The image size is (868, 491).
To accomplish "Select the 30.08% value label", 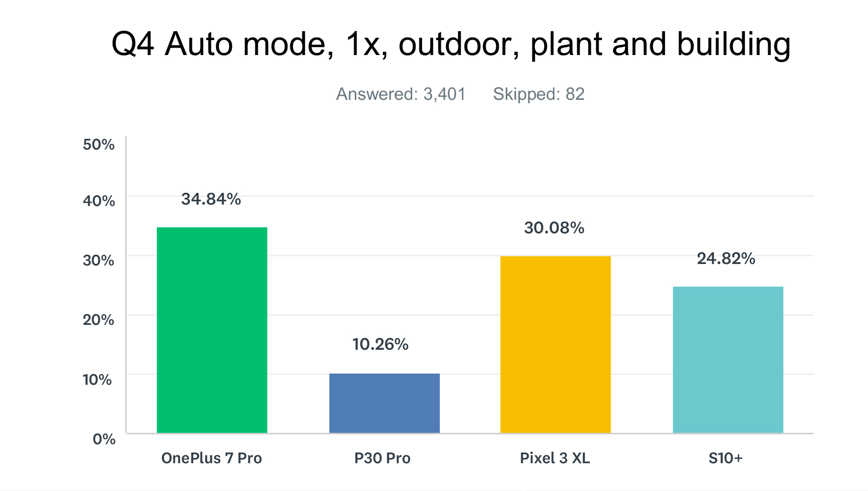I will pyautogui.click(x=554, y=227).
